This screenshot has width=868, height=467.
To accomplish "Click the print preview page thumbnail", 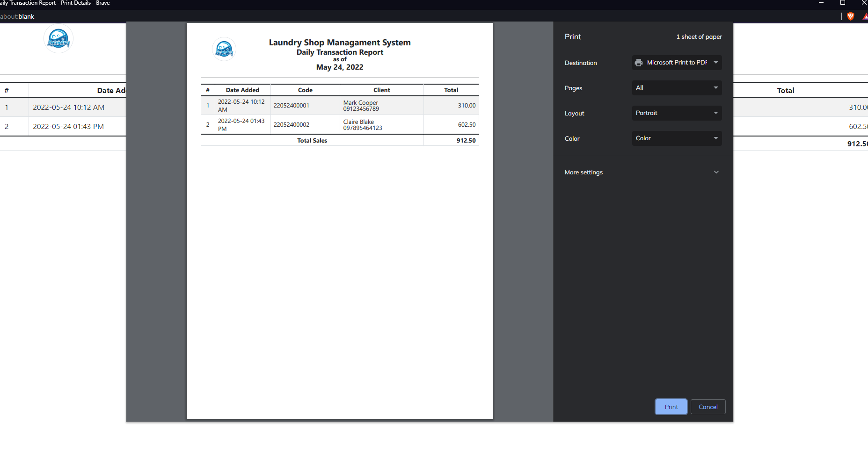I will click(x=340, y=221).
